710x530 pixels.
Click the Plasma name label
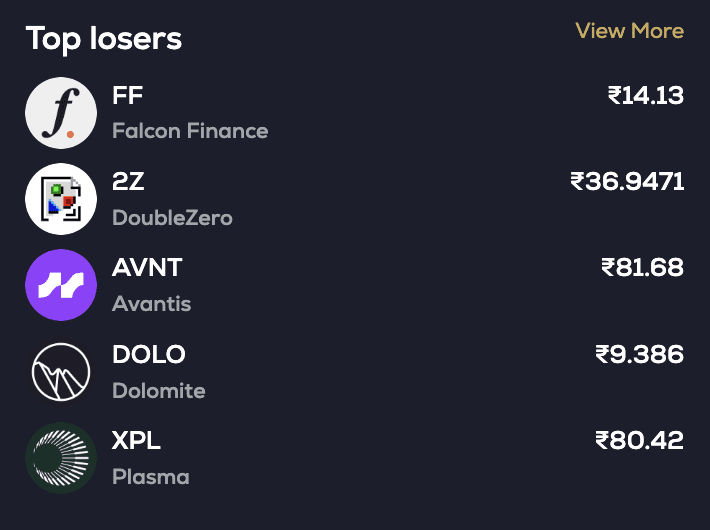pyautogui.click(x=150, y=476)
